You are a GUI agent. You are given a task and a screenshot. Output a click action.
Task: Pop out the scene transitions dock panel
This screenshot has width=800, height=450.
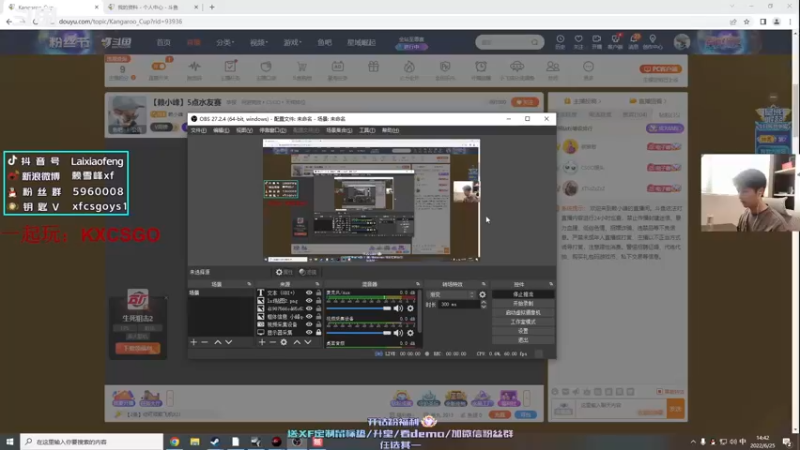click(484, 284)
